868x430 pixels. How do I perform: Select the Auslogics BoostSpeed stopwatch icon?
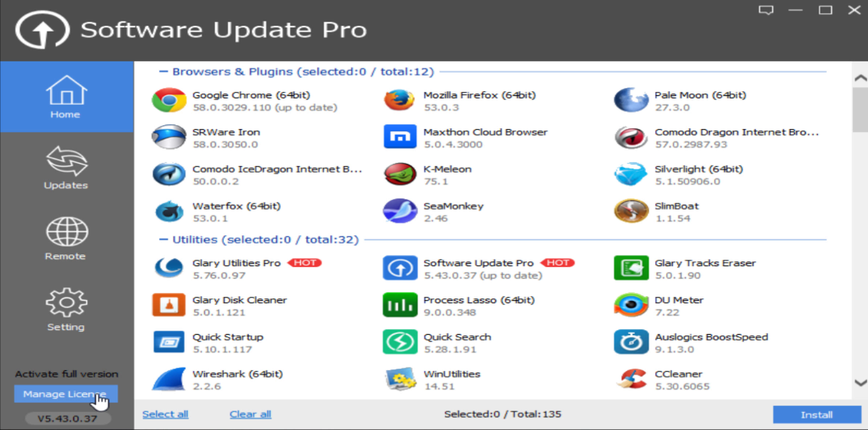pyautogui.click(x=631, y=342)
